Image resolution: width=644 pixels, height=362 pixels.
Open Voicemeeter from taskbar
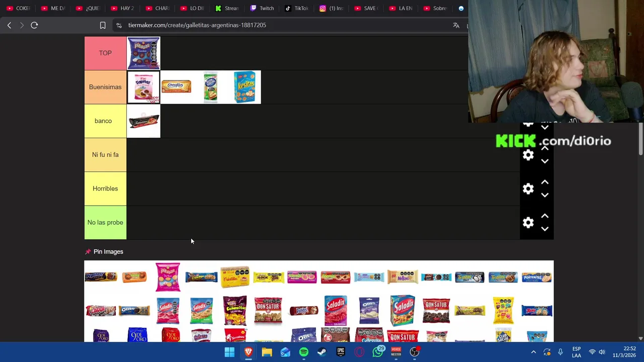coord(396,352)
